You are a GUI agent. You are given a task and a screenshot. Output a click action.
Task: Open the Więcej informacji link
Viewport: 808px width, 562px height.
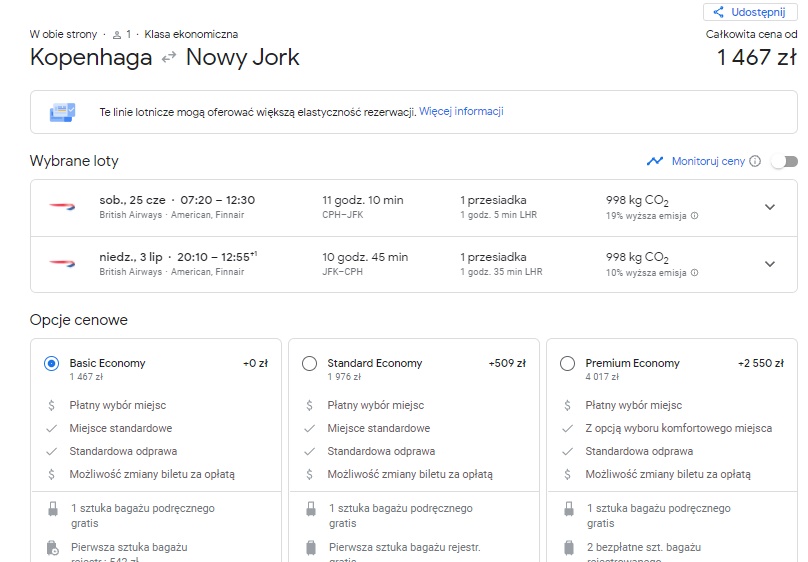tap(461, 111)
